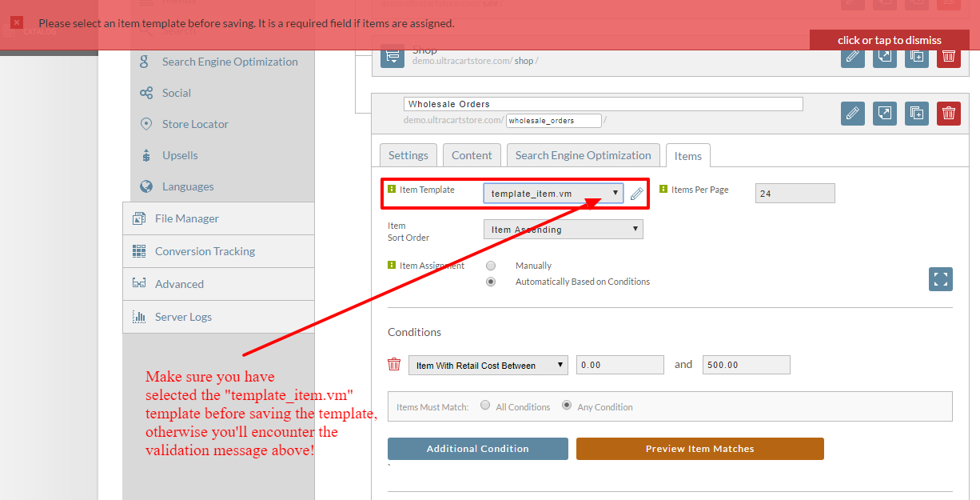Open Server Logs section
Image resolution: width=980 pixels, height=500 pixels.
pyautogui.click(x=218, y=317)
